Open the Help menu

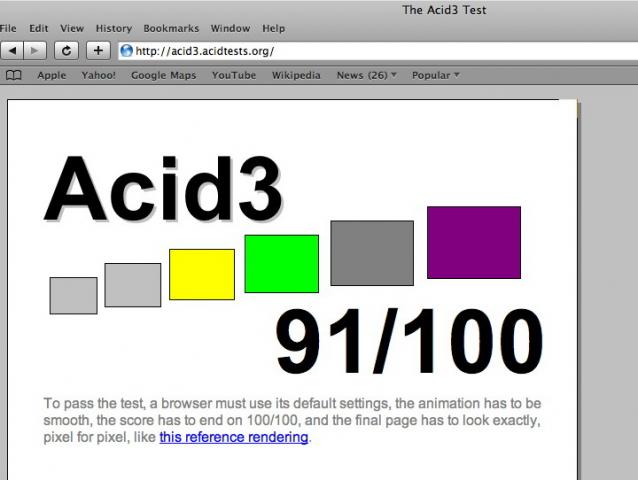point(273,28)
